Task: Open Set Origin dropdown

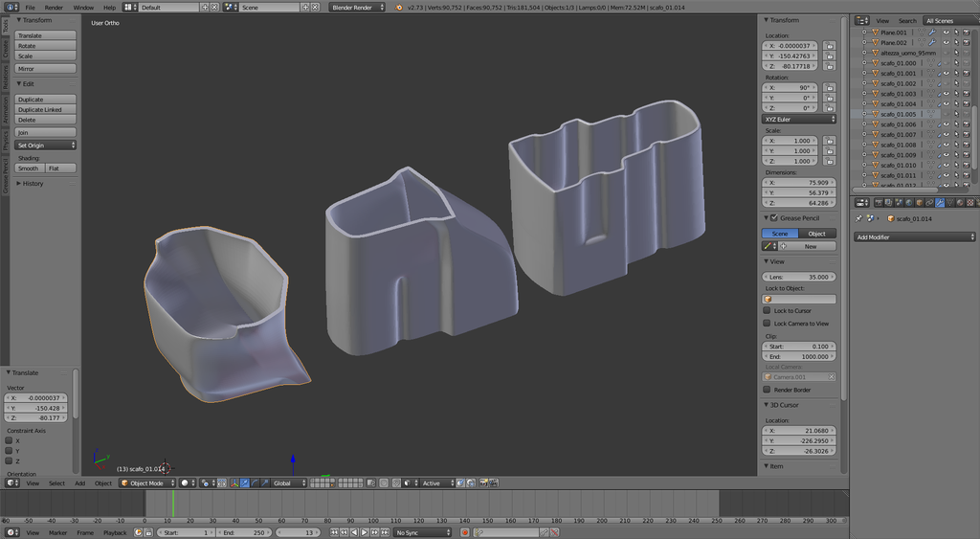Action: [x=46, y=146]
